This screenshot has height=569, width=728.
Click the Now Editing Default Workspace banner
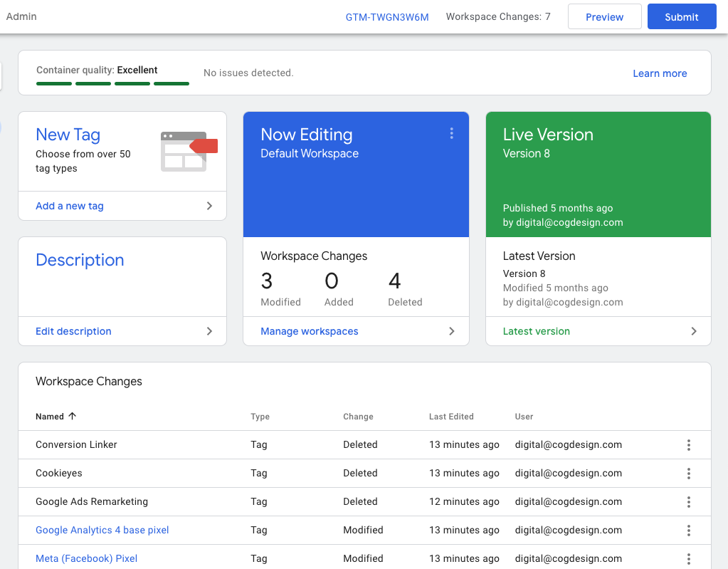pos(356,174)
